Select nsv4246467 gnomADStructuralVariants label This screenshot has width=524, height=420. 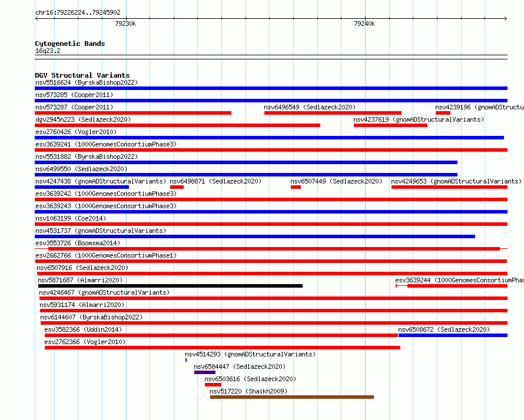pyautogui.click(x=104, y=292)
